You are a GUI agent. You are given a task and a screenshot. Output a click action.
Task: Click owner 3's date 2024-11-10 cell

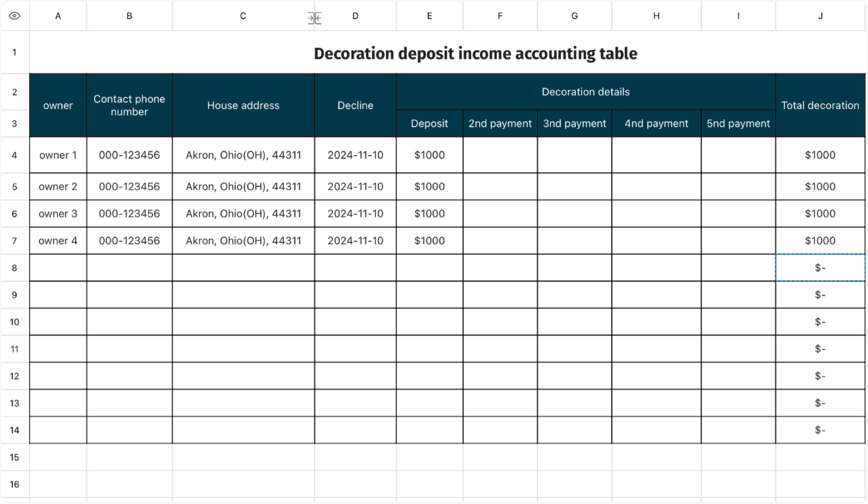pyautogui.click(x=355, y=213)
